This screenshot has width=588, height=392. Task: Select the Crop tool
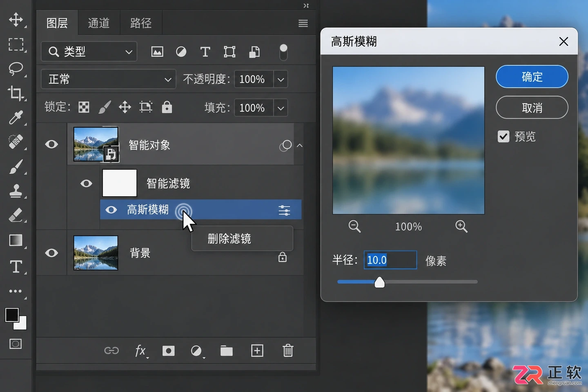[x=16, y=93]
